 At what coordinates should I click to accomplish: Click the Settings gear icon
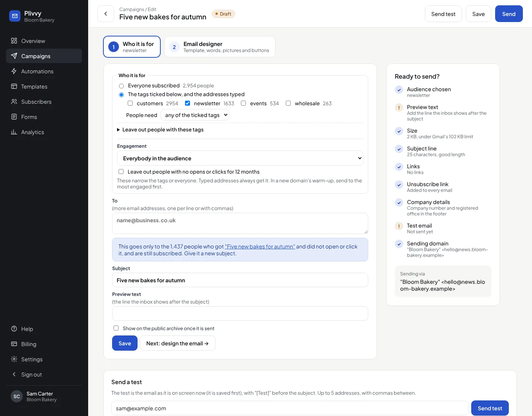(14, 359)
